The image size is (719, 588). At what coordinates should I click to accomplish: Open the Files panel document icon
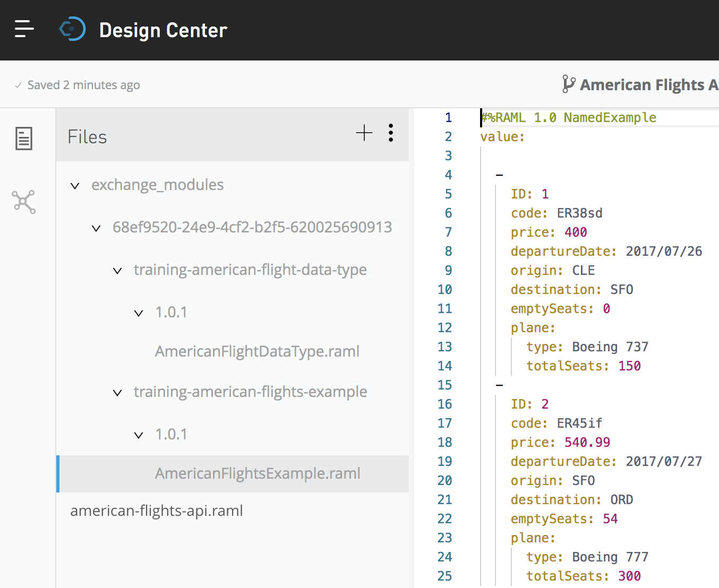coord(24,139)
